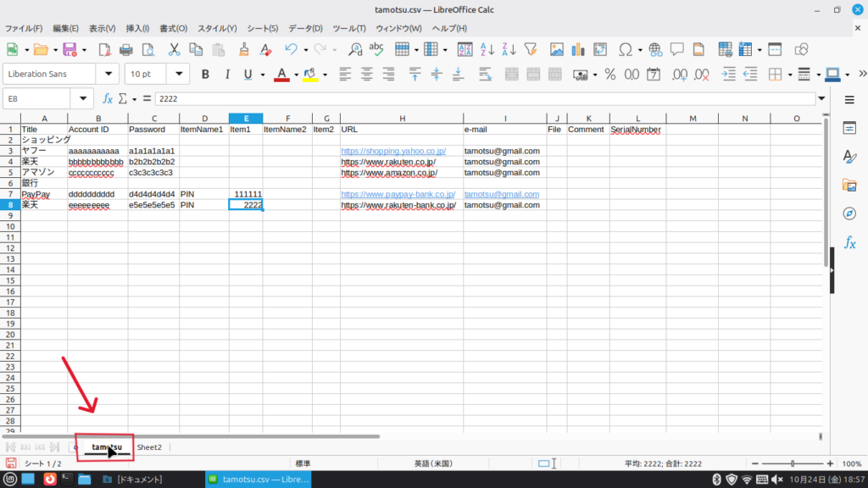868x488 pixels.
Task: Format selection as percent
Action: point(609,75)
